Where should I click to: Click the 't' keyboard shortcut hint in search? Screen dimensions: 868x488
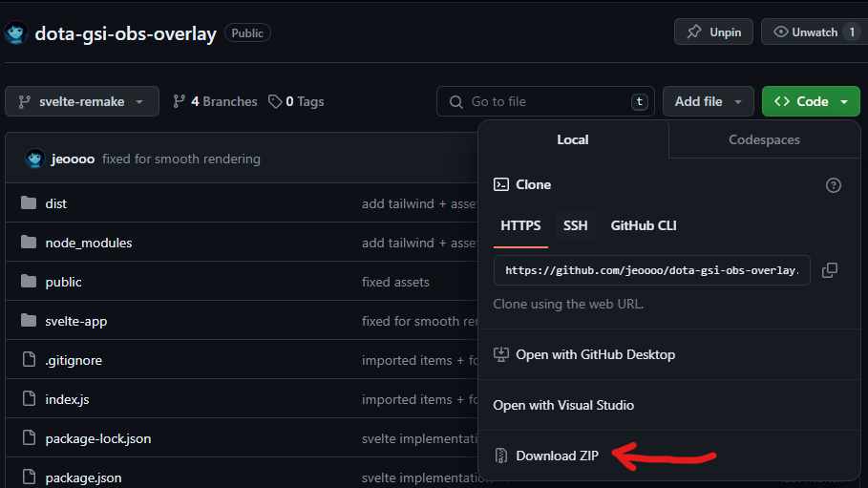coord(640,101)
